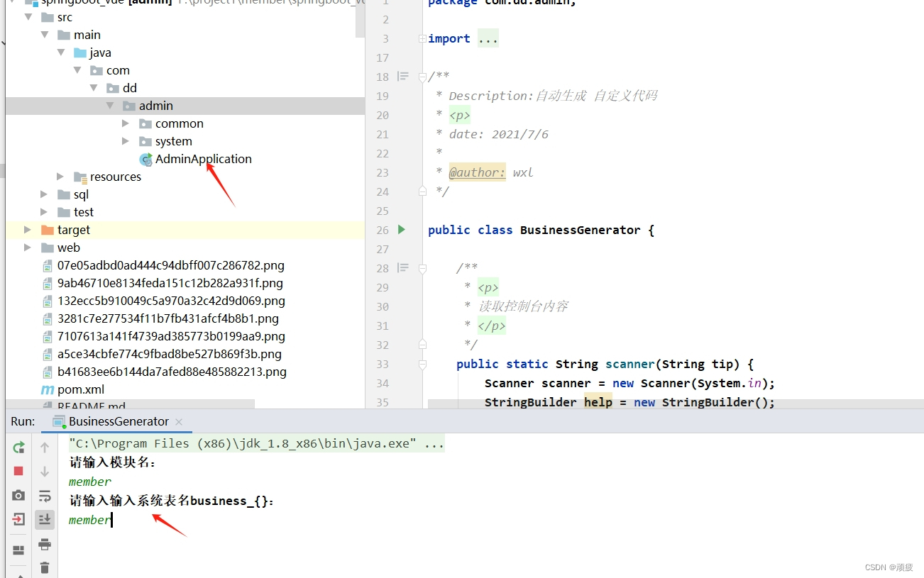Collapse the com package arrow
The height and width of the screenshot is (578, 924).
[77, 70]
